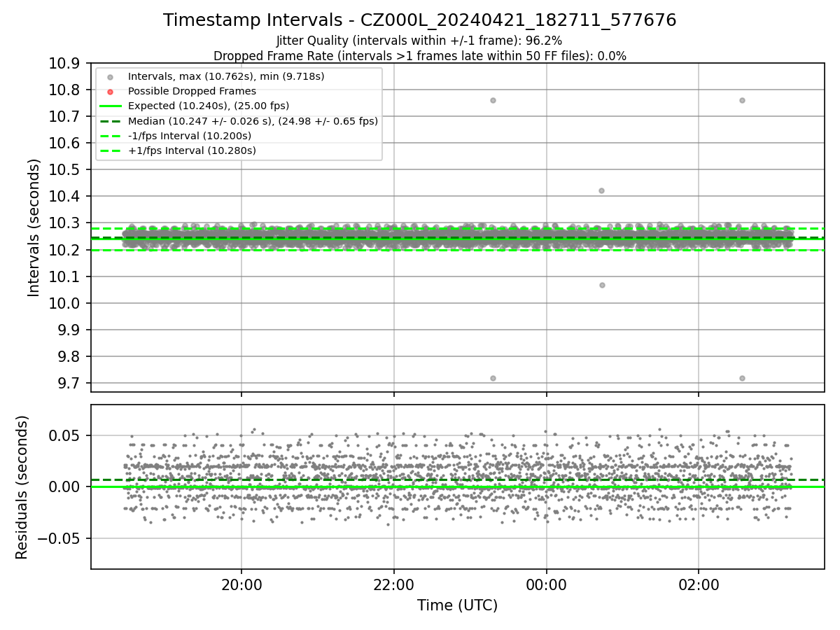Image resolution: width=840 pixels, height=630 pixels.
Task: Click the 9.8 y-axis tick label
Action: 70,356
